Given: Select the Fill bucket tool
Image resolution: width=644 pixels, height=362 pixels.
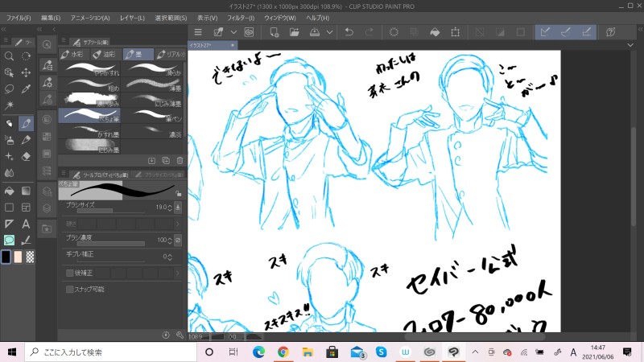Looking at the screenshot, I should [x=9, y=191].
